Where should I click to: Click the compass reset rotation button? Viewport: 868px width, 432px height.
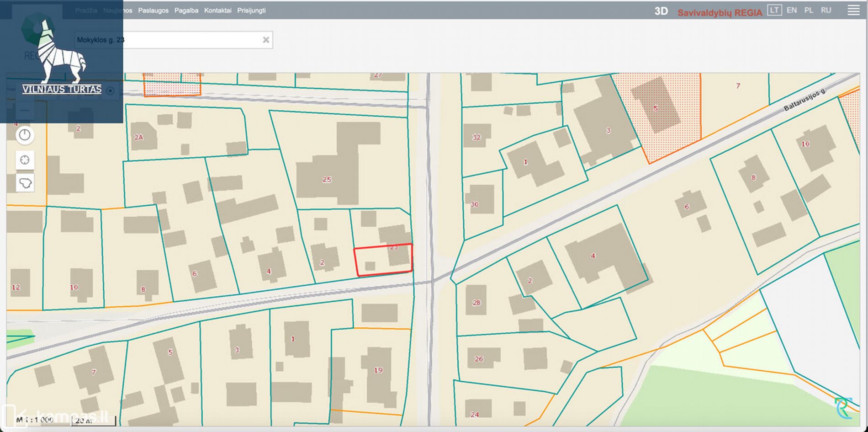pos(25,135)
